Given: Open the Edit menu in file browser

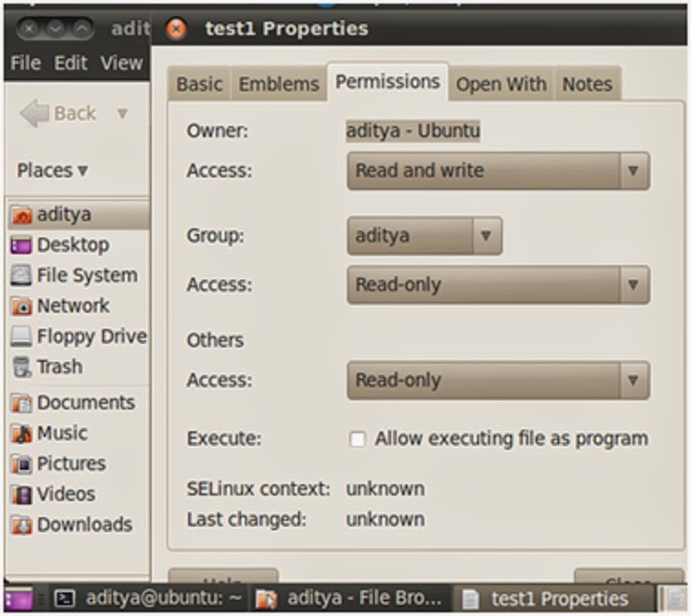Looking at the screenshot, I should (70, 63).
